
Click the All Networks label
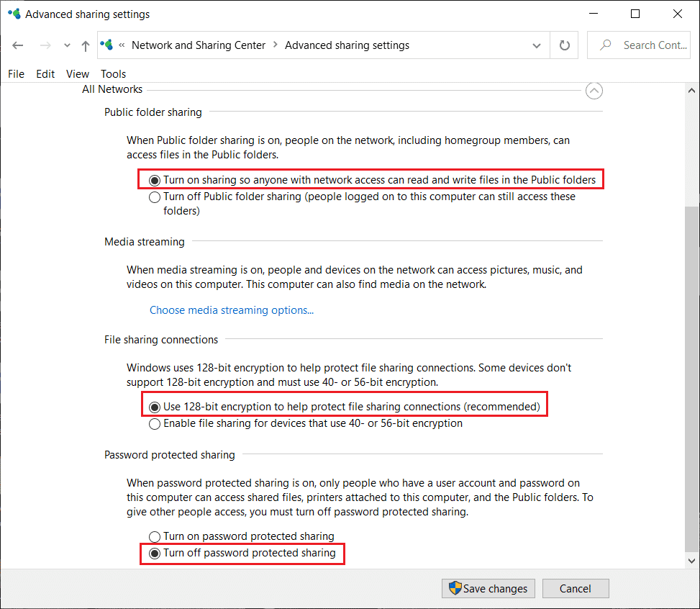point(112,89)
